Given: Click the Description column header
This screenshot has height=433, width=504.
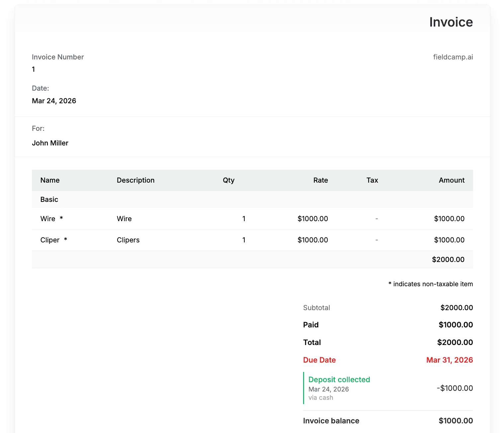Looking at the screenshot, I should coord(135,180).
